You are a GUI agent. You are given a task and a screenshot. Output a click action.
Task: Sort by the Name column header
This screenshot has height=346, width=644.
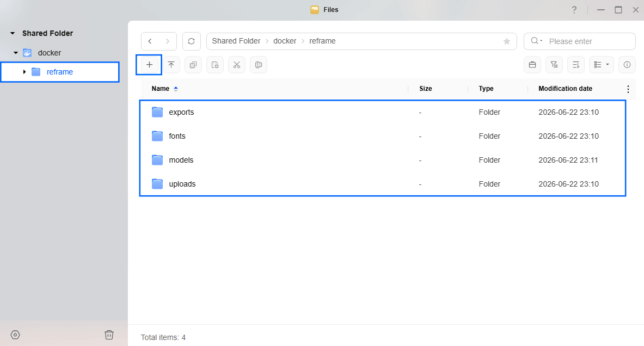[160, 89]
